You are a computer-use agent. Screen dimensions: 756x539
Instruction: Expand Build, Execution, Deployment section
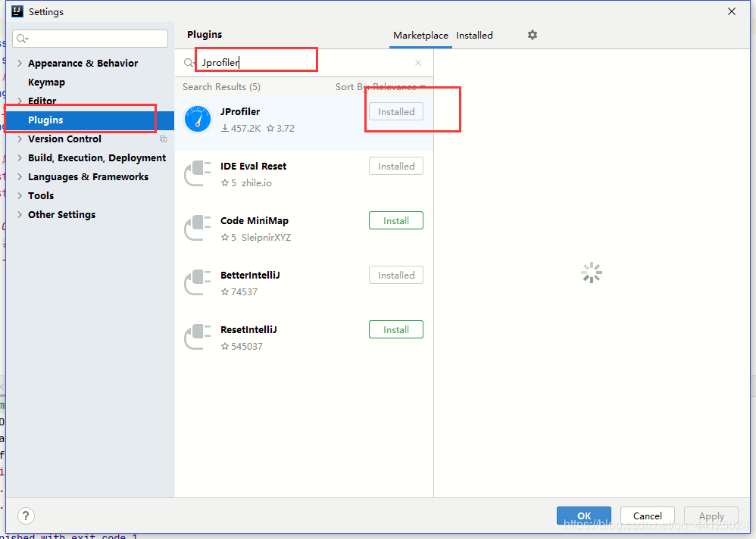point(20,157)
